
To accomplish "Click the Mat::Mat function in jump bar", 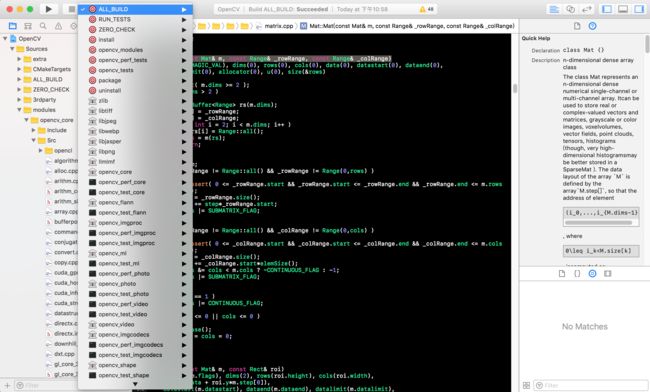I will [412, 26].
